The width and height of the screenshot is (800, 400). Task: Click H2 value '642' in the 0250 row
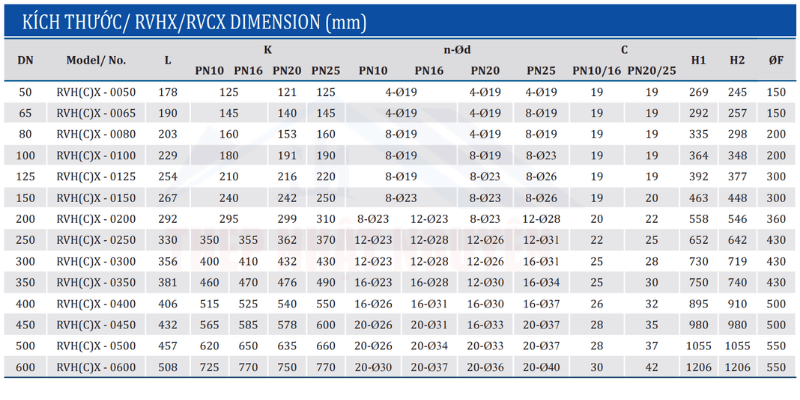tap(737, 240)
